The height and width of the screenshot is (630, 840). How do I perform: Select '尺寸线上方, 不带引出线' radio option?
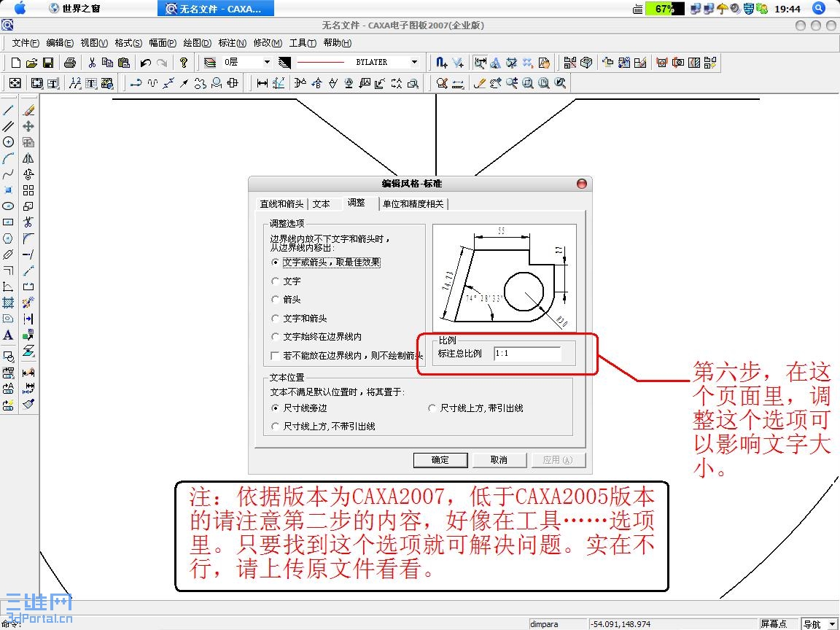324,427
